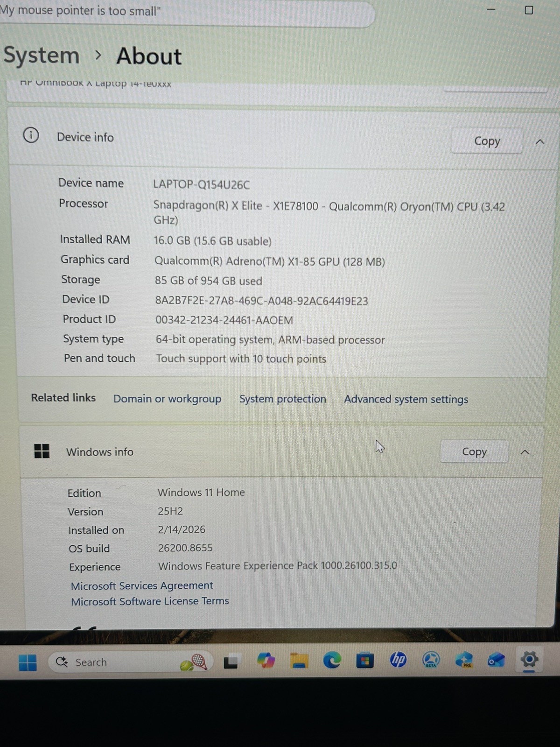The width and height of the screenshot is (560, 747).
Task: Click the 'Device info' heading
Action: coord(85,137)
